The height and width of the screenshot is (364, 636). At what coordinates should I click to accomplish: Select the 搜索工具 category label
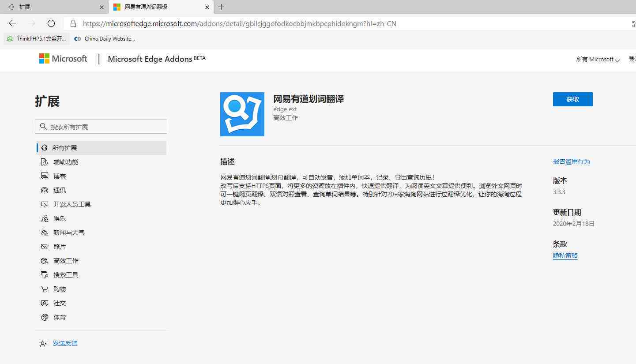pyautogui.click(x=66, y=275)
